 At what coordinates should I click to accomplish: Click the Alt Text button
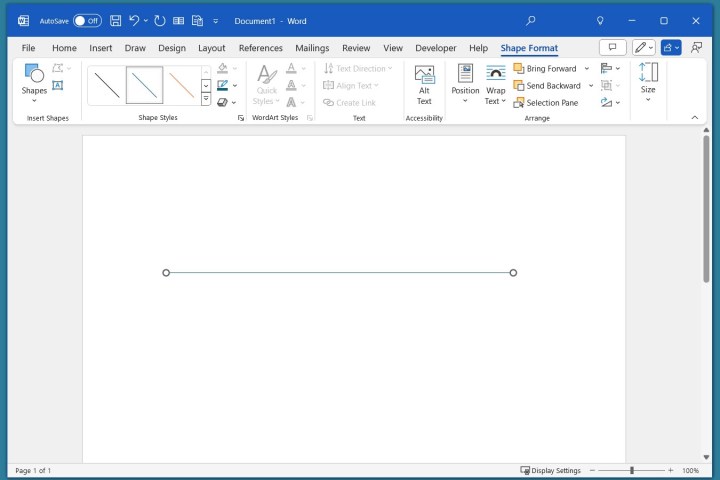[x=424, y=84]
